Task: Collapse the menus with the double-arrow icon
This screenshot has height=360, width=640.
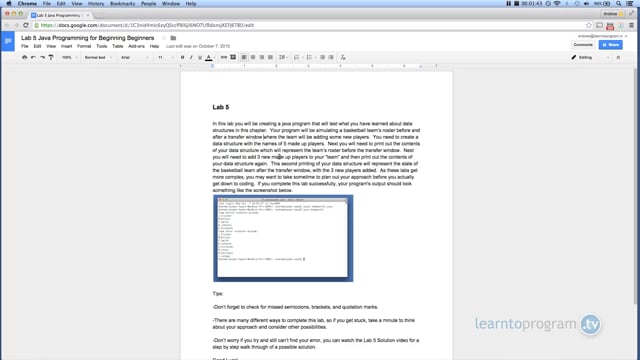Action: [x=618, y=58]
